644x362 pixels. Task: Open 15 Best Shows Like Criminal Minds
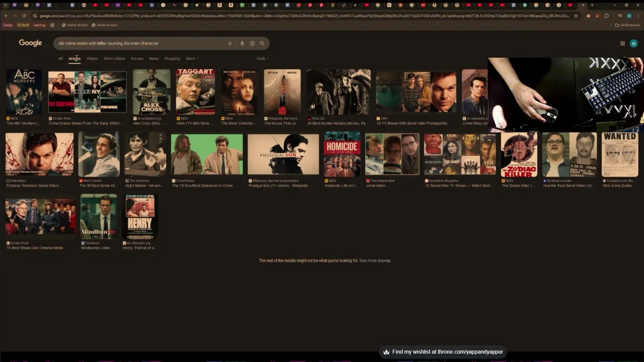pos(40,216)
